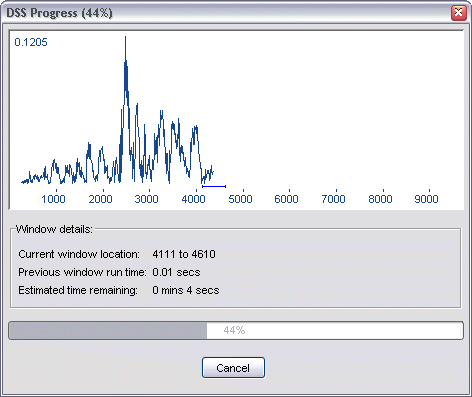Screen dimensions: 472x397
Task: Click the Cancel button
Action: pyautogui.click(x=233, y=368)
